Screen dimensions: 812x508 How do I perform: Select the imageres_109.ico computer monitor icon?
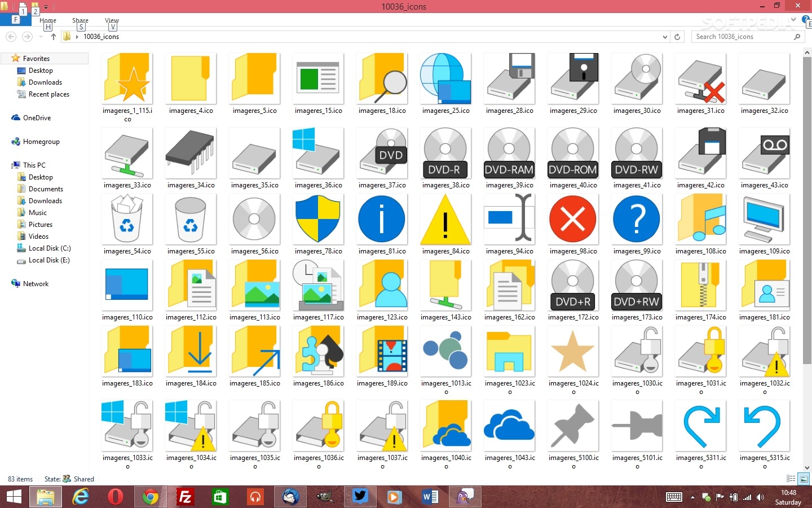coord(764,219)
